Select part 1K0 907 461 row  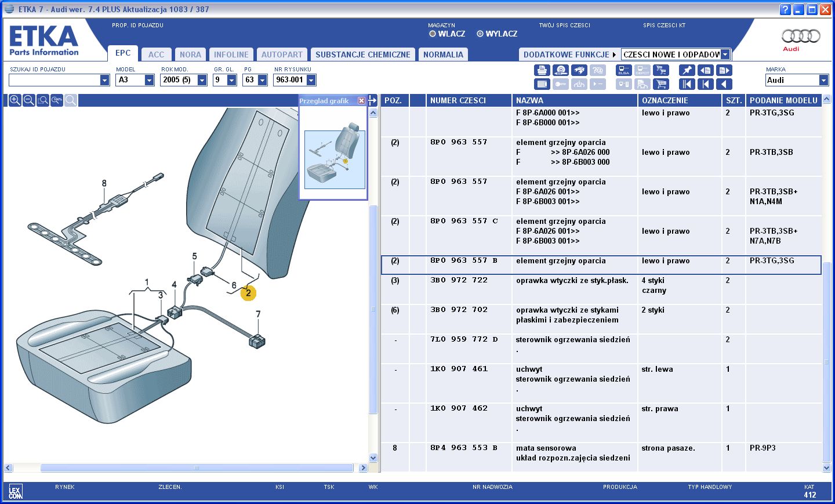point(601,383)
